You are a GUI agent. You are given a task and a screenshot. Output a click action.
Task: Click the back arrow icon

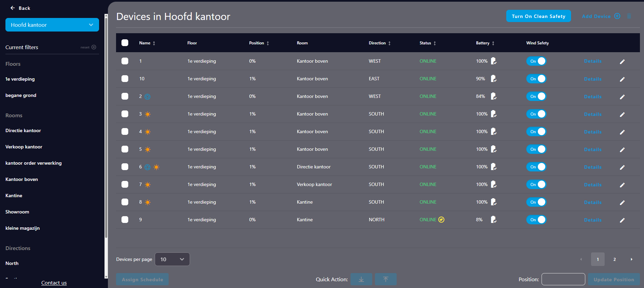pos(13,8)
